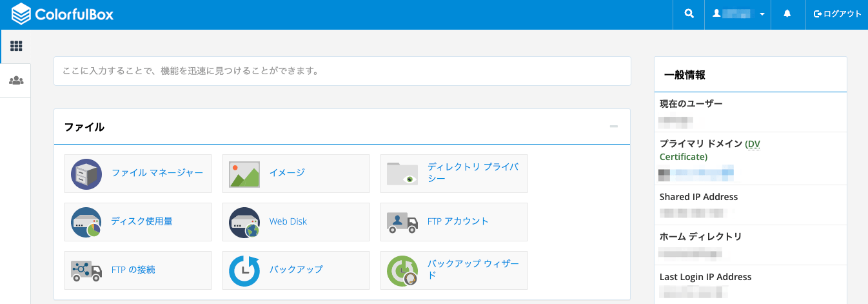Collapse the ファイル section with minus button

pos(614,127)
